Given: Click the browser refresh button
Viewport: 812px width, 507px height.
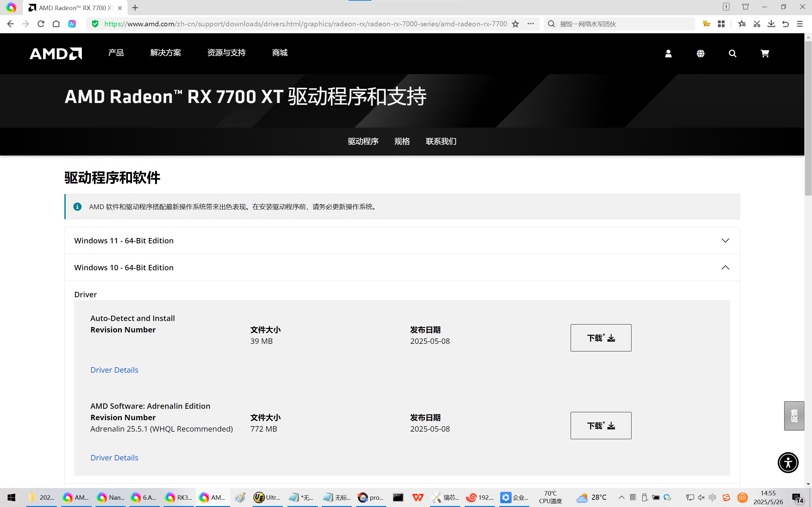Looking at the screenshot, I should pyautogui.click(x=41, y=24).
